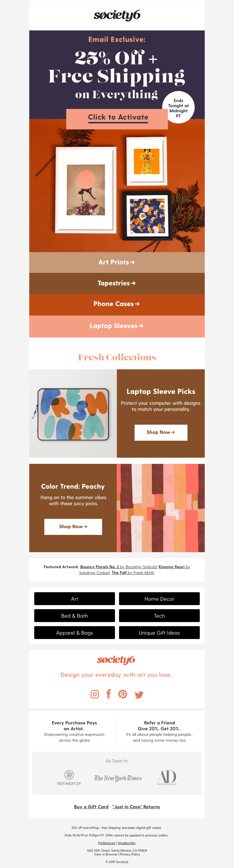Click the Click to Activate button
The width and height of the screenshot is (234, 868).
117,118
